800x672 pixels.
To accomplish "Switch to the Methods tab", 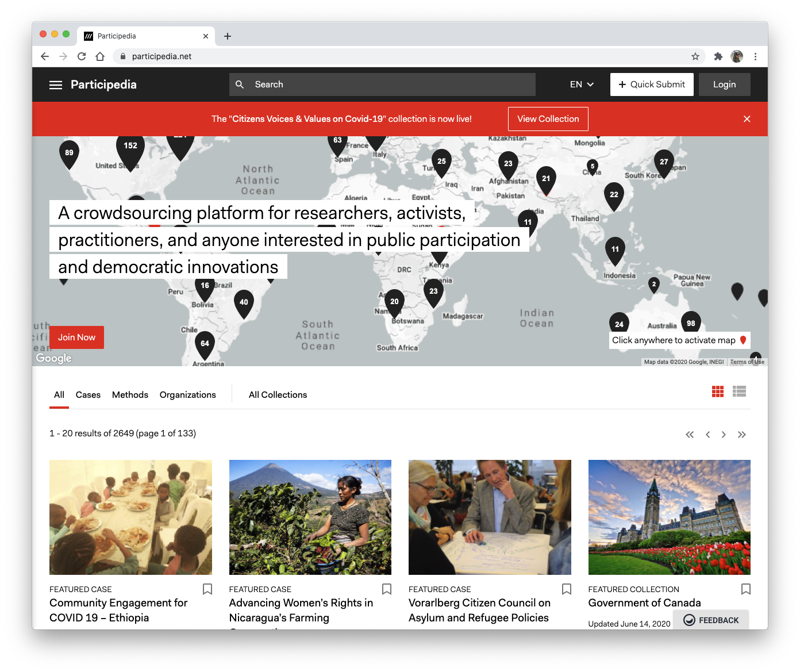I will (130, 395).
